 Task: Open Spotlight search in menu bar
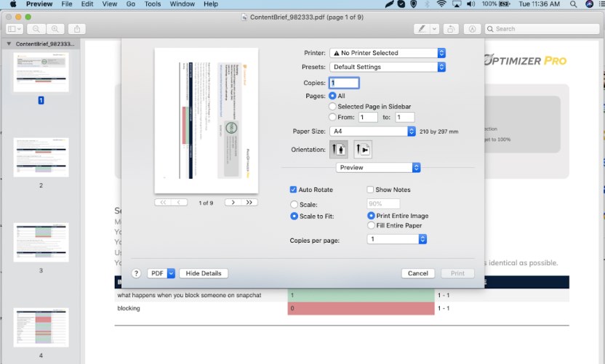pos(573,4)
